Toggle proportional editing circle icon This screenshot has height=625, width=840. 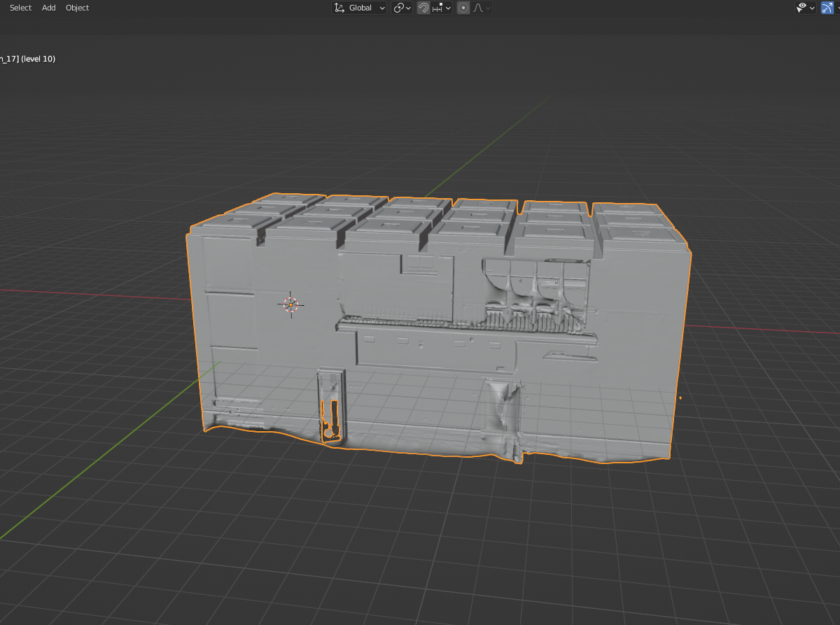click(463, 8)
